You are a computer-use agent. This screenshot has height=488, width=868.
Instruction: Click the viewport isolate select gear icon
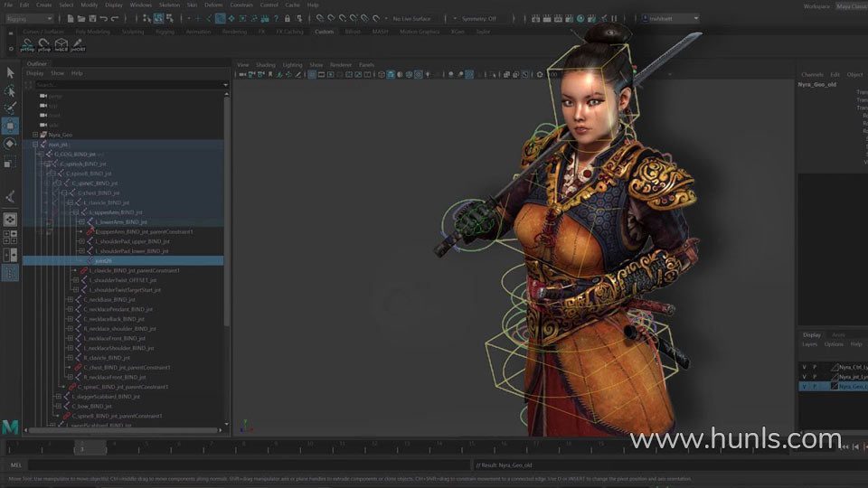(540, 75)
